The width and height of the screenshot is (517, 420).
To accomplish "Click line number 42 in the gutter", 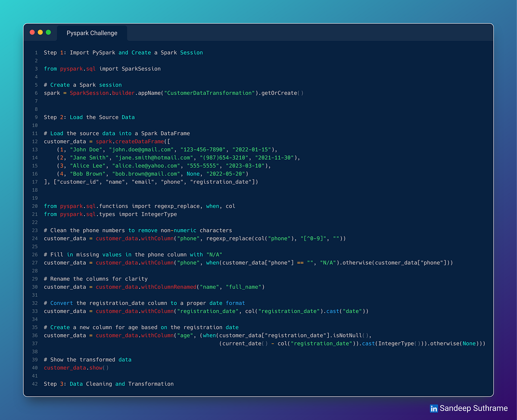I will tap(34, 384).
